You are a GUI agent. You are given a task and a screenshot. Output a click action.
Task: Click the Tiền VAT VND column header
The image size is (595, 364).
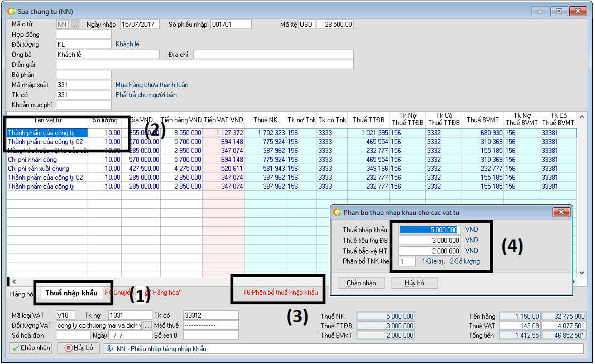(223, 120)
